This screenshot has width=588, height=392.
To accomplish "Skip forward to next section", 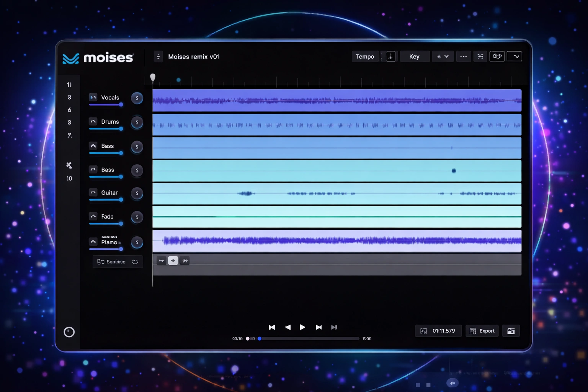I will click(x=318, y=327).
